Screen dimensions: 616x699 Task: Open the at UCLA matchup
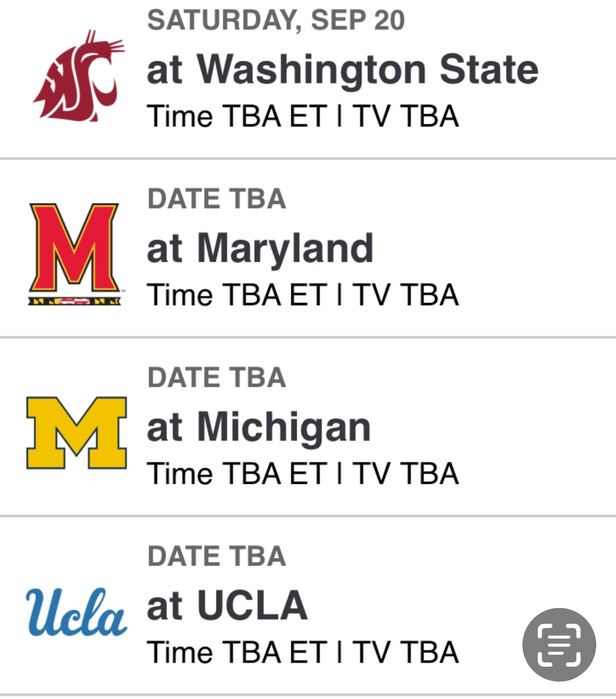[x=227, y=606]
